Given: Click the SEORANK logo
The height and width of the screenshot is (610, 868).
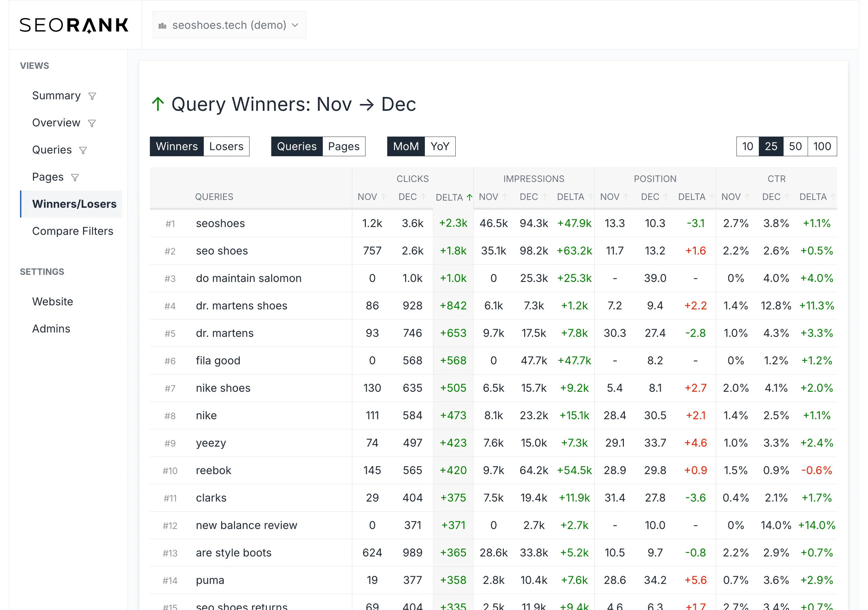Looking at the screenshot, I should coord(74,25).
